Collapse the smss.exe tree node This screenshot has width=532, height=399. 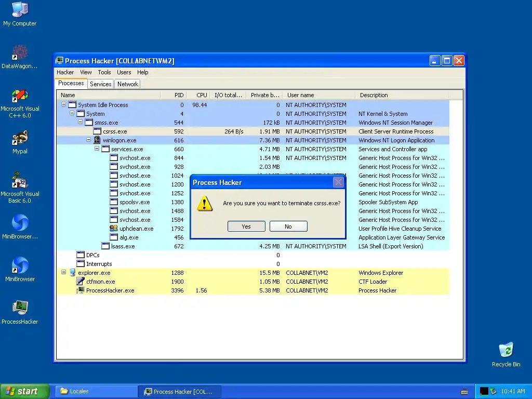(x=80, y=122)
